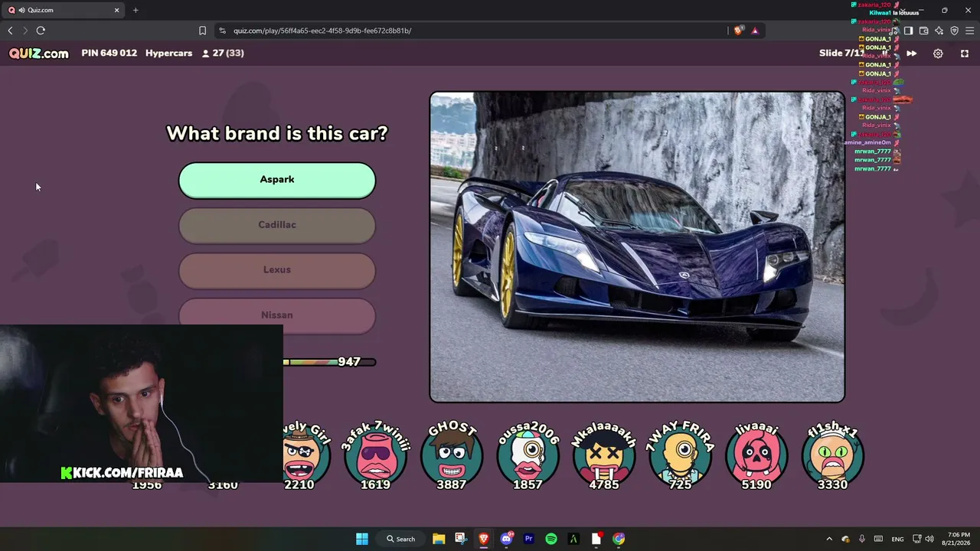Click the microphone tray icon

coord(862,539)
